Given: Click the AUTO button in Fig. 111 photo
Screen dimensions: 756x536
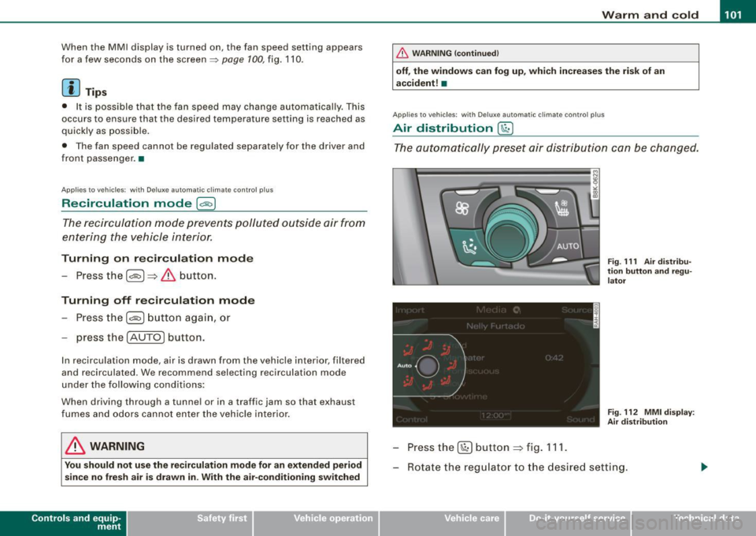Looking at the screenshot, I should [568, 246].
